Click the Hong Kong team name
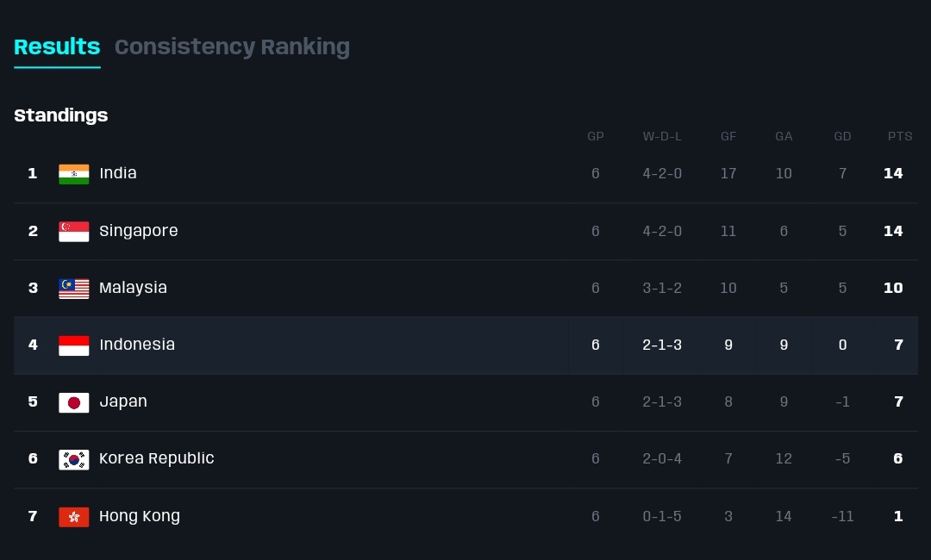 (x=140, y=516)
